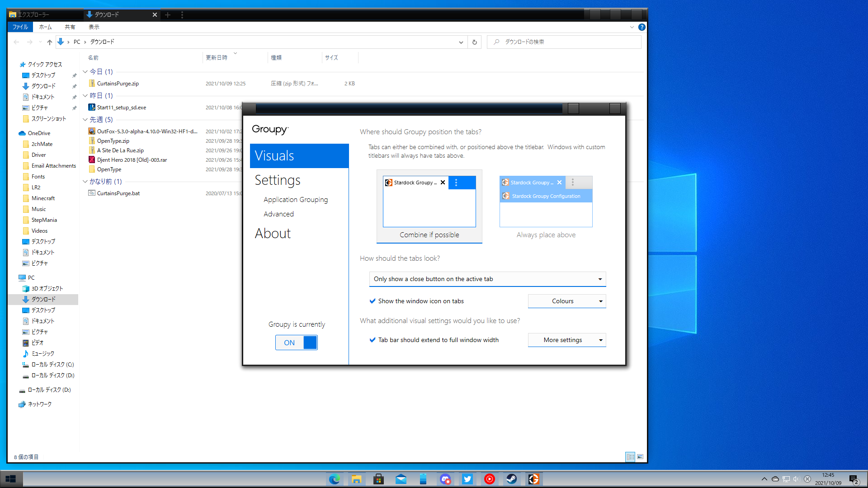868x488 pixels.
Task: Uncheck Tab bar should extend to full width
Action: (373, 340)
